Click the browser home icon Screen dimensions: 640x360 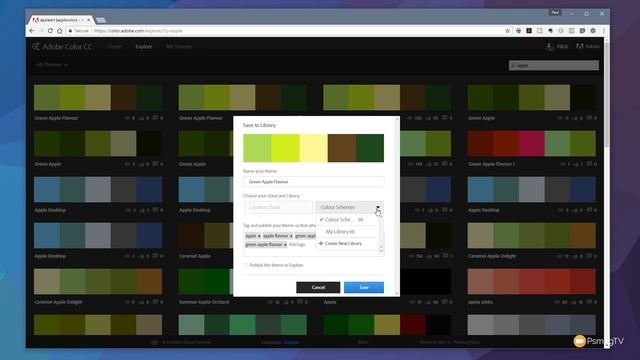(x=60, y=31)
